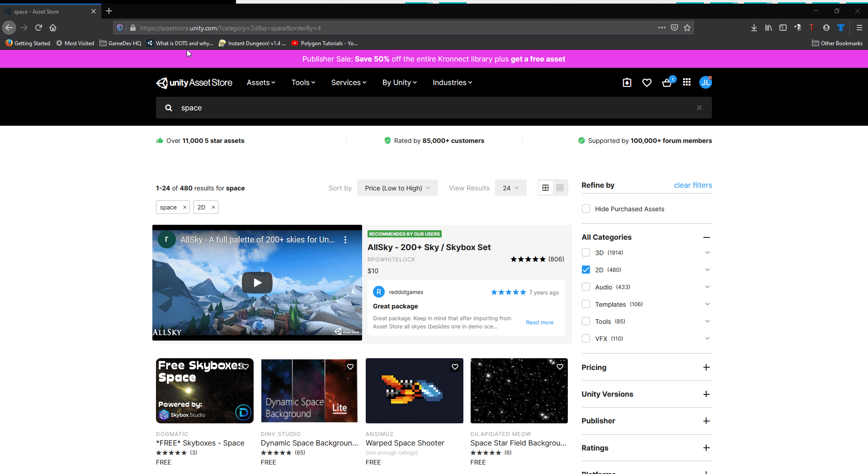Open the Services menu

pyautogui.click(x=349, y=82)
